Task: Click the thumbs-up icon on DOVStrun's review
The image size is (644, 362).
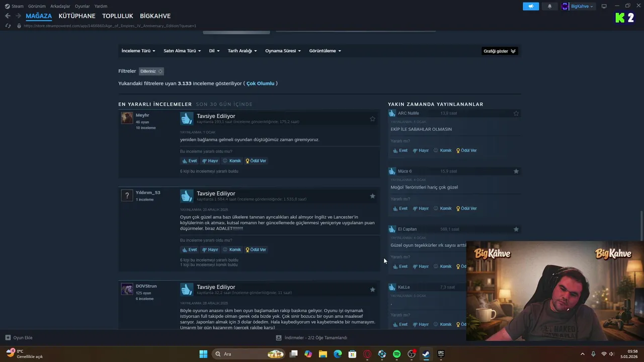Action: coord(187,290)
